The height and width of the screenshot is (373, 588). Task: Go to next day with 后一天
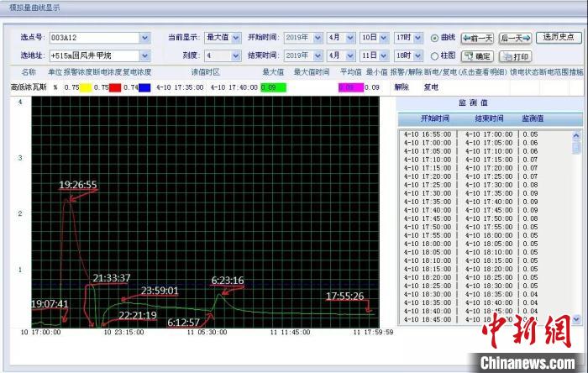pos(515,38)
